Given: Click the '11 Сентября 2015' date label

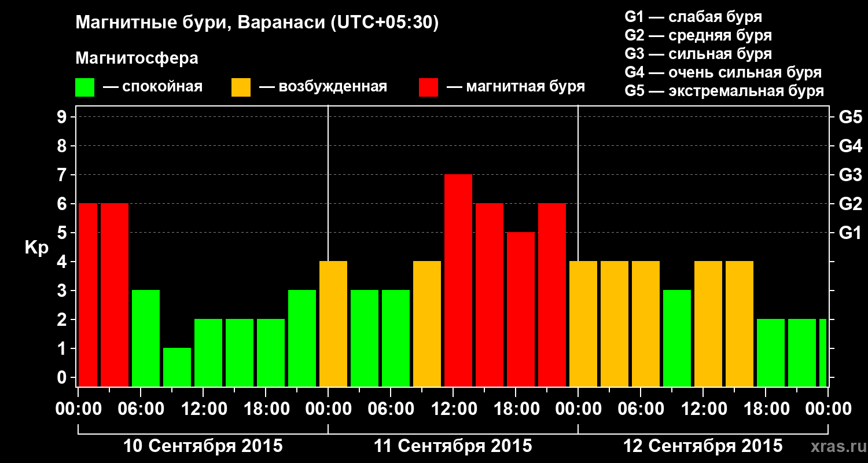Looking at the screenshot, I should [453, 446].
